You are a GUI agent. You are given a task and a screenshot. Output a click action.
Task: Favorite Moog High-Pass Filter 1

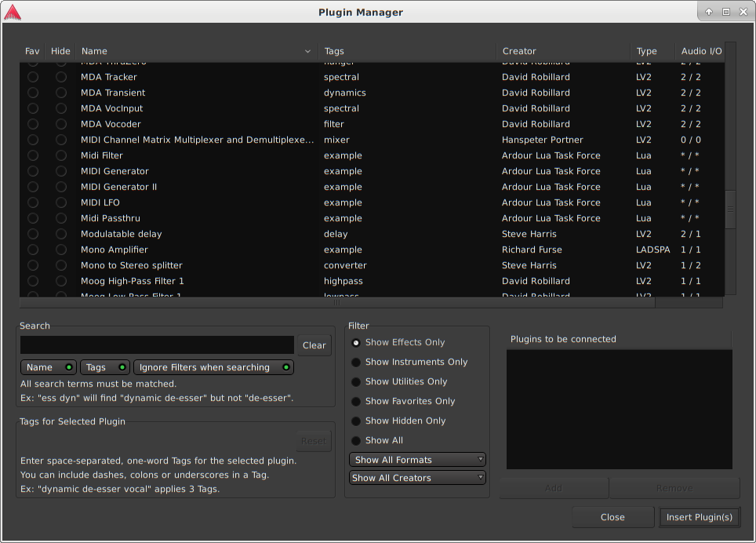[x=33, y=281]
